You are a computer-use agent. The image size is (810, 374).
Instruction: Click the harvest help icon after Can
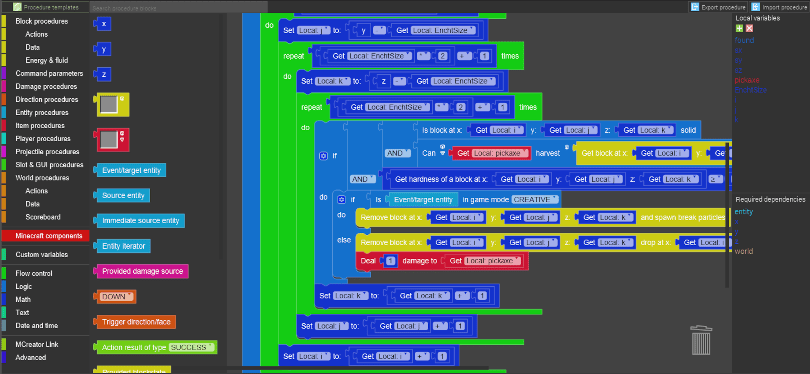pyautogui.click(x=443, y=149)
